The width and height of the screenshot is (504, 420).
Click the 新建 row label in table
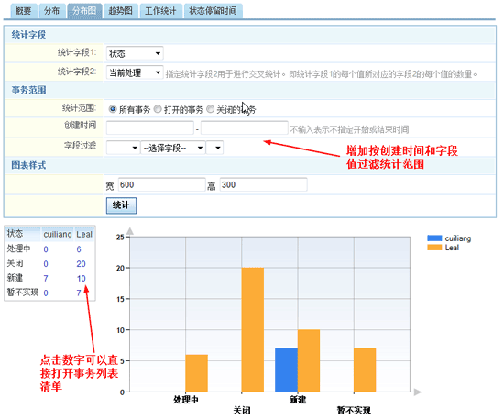click(15, 278)
